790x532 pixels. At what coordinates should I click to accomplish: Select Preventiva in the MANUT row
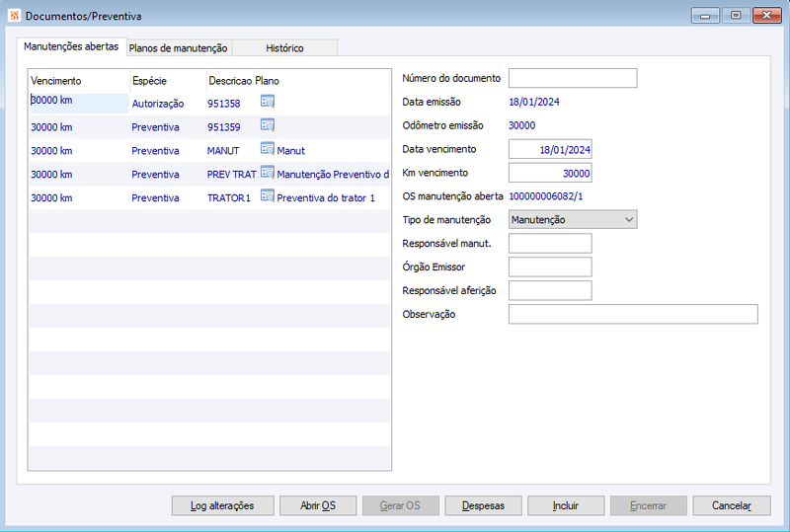tap(155, 151)
